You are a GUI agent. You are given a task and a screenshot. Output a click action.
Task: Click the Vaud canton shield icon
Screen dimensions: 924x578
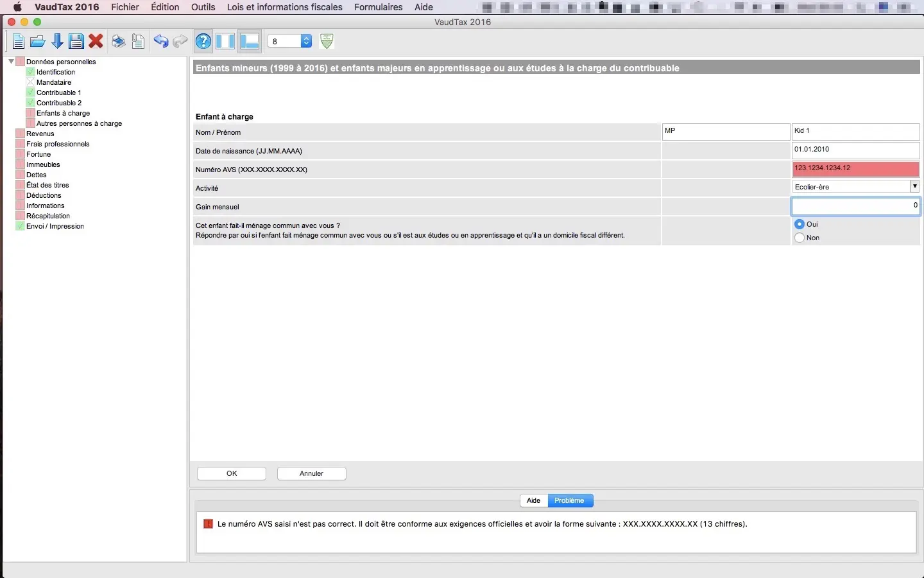(327, 41)
